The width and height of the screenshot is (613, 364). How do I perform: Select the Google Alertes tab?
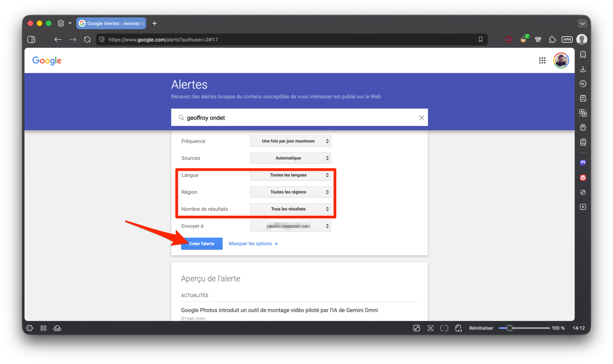click(x=111, y=23)
